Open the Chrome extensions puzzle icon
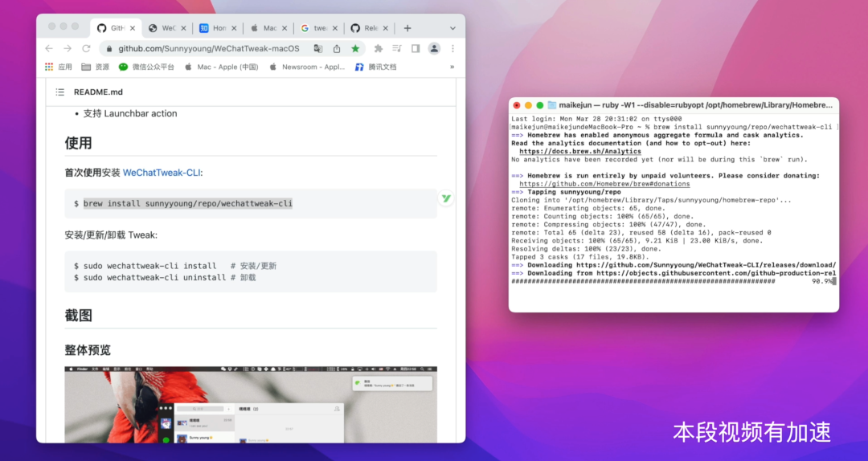The width and height of the screenshot is (868, 461). point(378,49)
